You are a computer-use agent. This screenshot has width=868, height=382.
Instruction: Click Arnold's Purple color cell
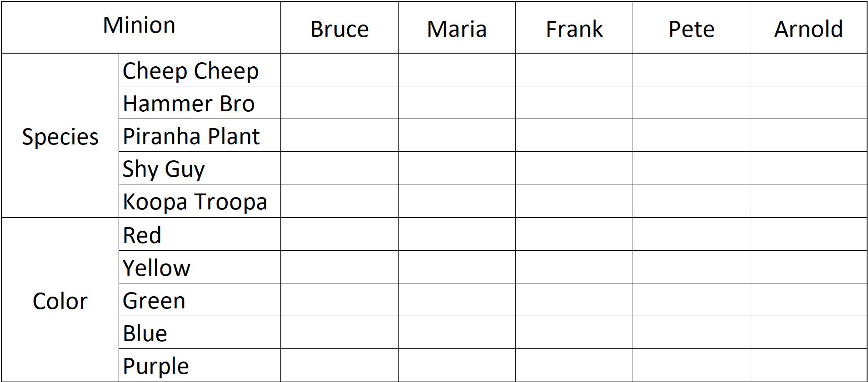pos(808,365)
